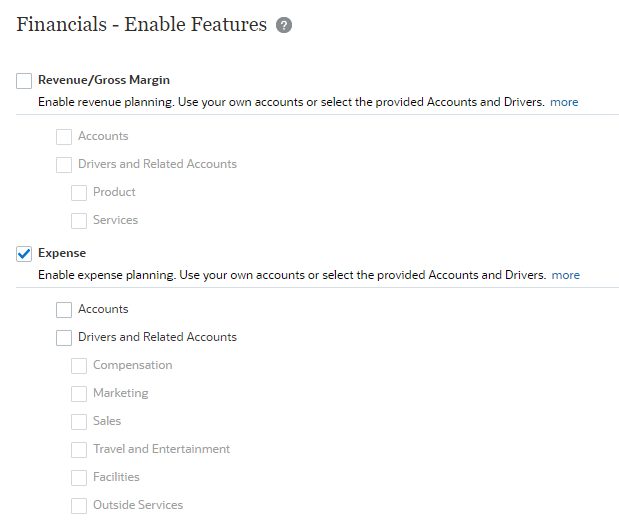Enable the Revenue/Gross Margin checkbox
The height and width of the screenshot is (531, 619).
[24, 81]
